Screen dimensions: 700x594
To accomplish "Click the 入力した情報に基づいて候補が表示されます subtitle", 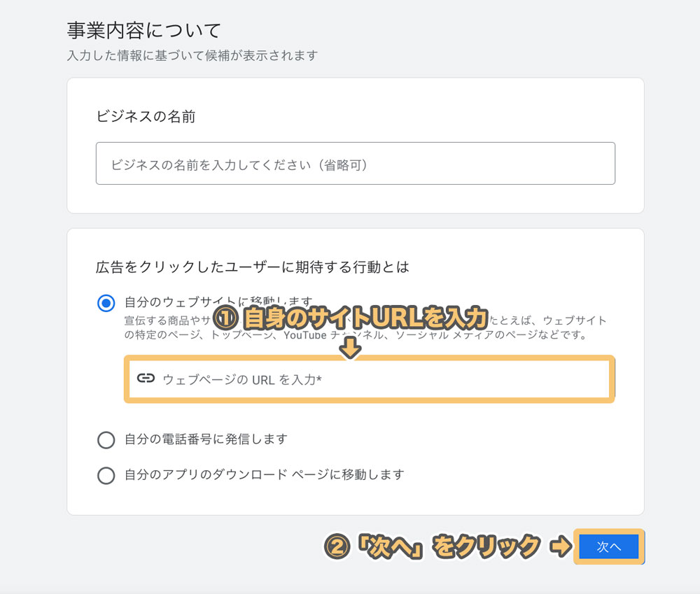I will coord(192,55).
